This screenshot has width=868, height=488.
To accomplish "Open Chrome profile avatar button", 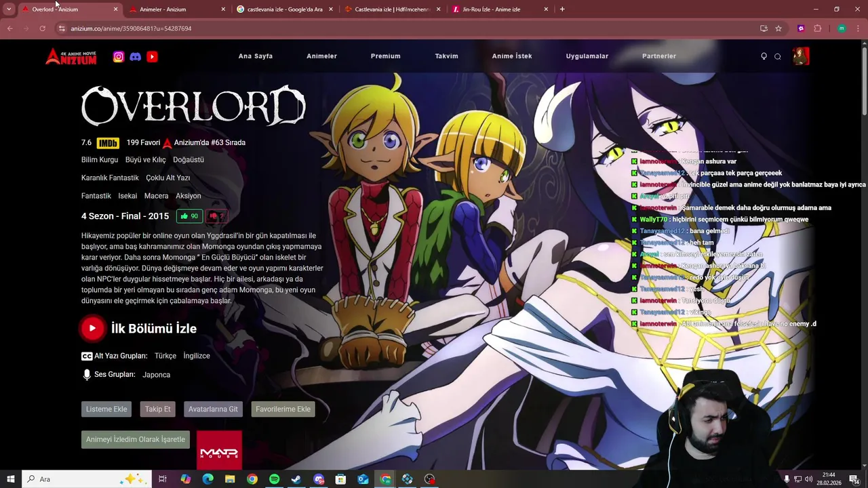I will 842,28.
